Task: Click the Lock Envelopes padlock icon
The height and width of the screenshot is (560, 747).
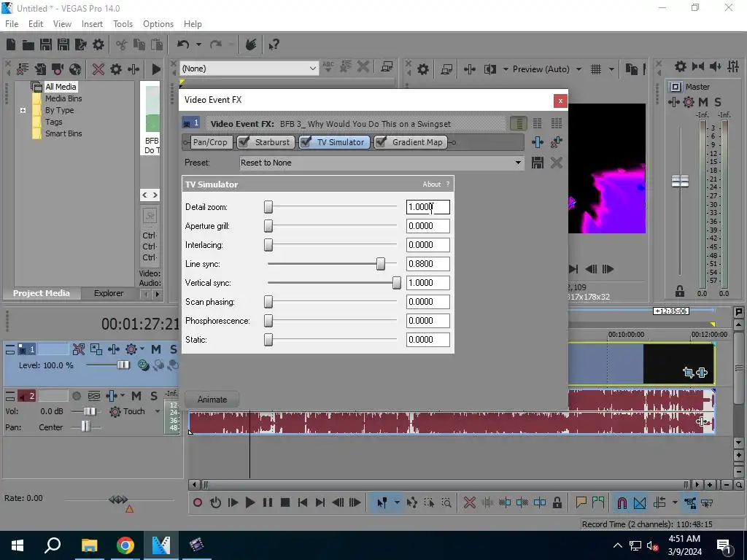Action: [x=557, y=502]
